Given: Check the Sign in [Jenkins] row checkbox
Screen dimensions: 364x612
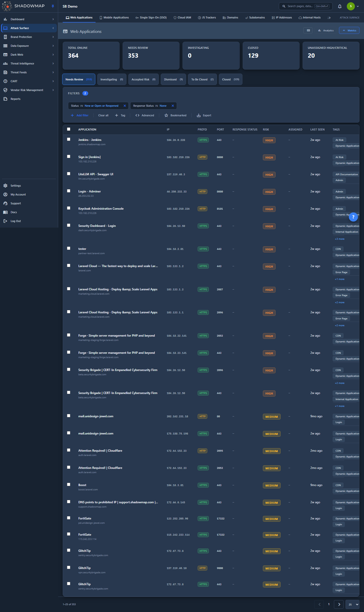Looking at the screenshot, I should coord(69,157).
